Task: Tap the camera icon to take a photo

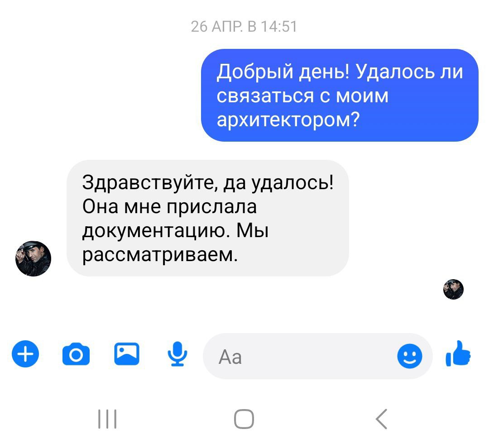Action: tap(76, 354)
